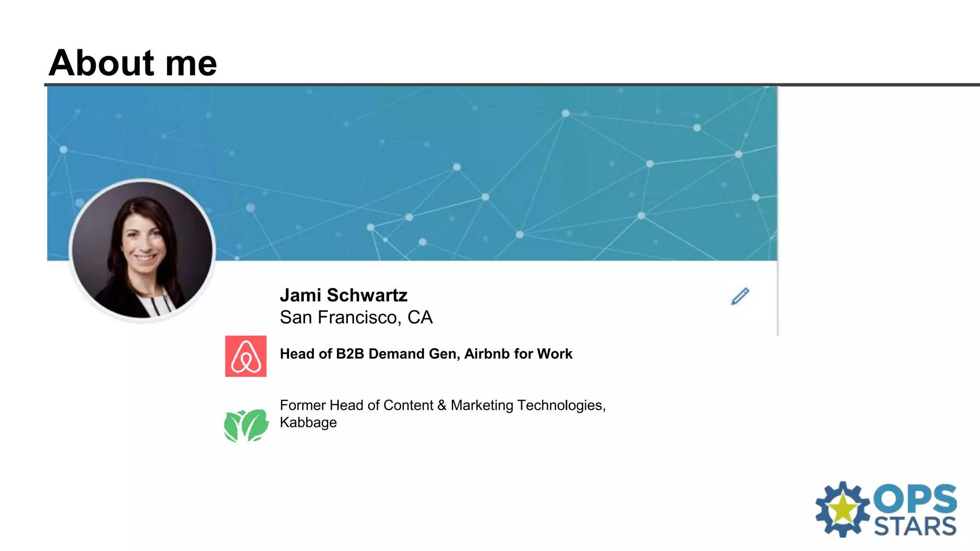Click the About me slide title
The width and height of the screenshot is (980, 551).
pyautogui.click(x=133, y=63)
